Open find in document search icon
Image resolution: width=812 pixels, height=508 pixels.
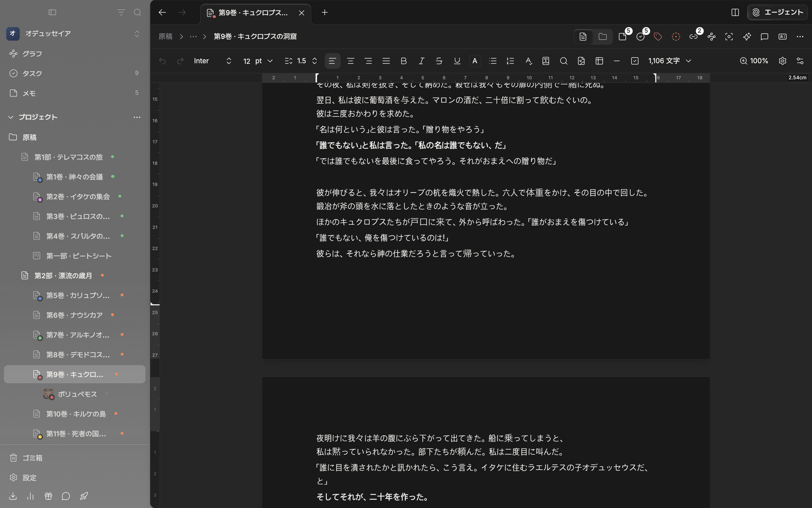tap(563, 61)
